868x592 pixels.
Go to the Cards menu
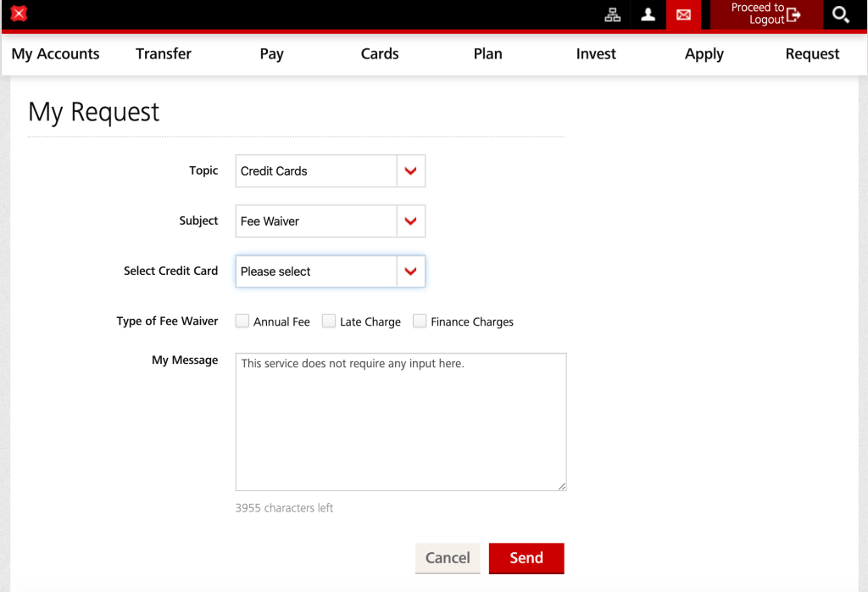pyautogui.click(x=380, y=53)
